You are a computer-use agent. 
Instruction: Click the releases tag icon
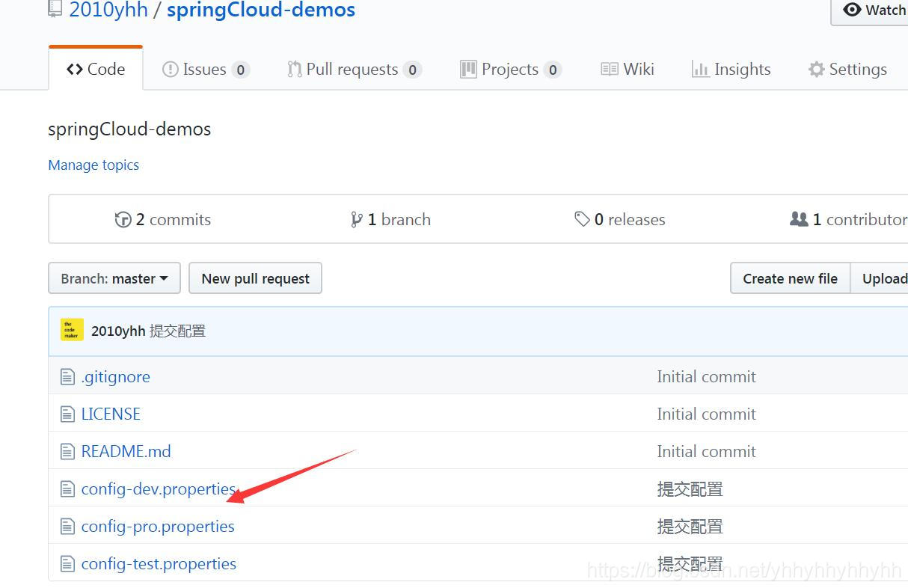(582, 219)
